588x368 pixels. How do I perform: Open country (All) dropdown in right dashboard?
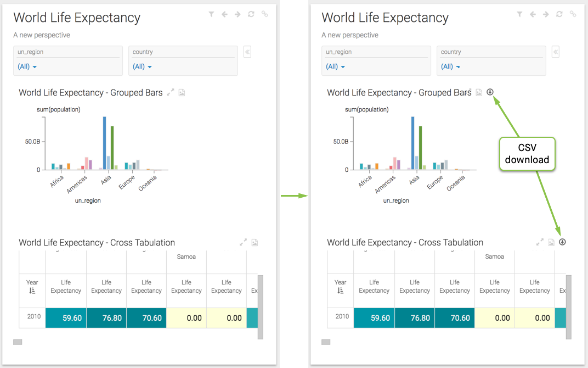(451, 66)
